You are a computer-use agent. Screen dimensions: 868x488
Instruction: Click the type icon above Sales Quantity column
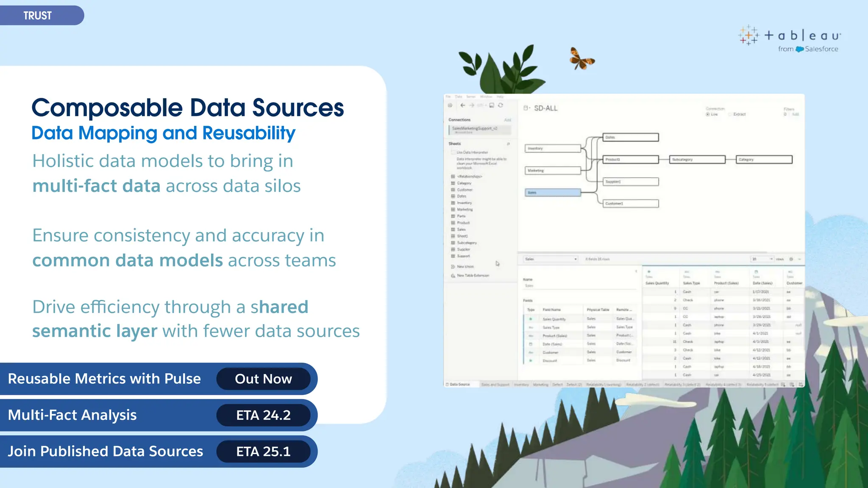(x=649, y=272)
